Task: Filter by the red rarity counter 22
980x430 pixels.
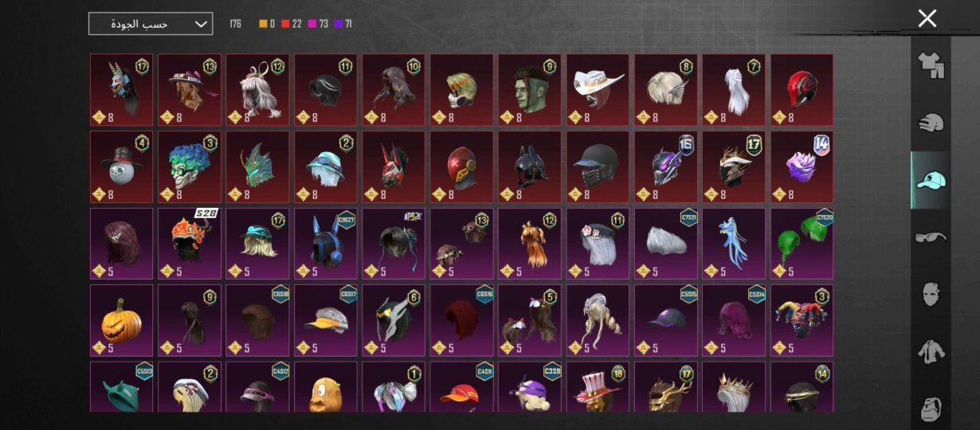Action: point(292,24)
